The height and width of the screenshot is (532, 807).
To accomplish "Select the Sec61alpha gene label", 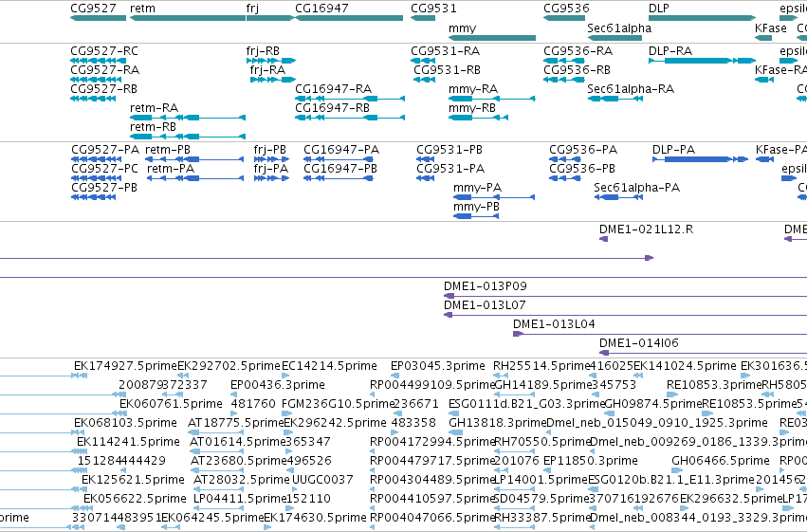I will [619, 28].
